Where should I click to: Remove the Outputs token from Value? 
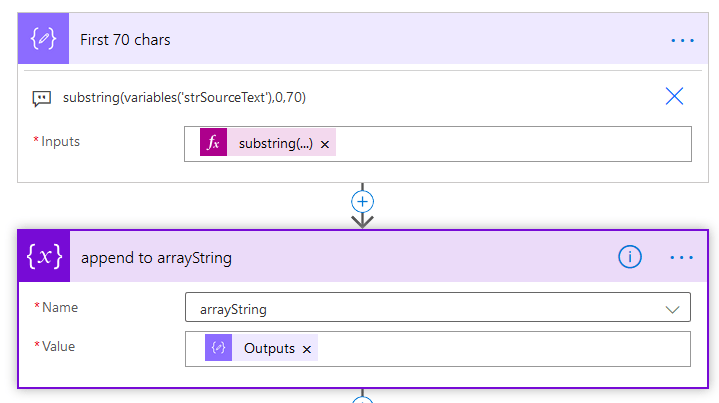(307, 349)
